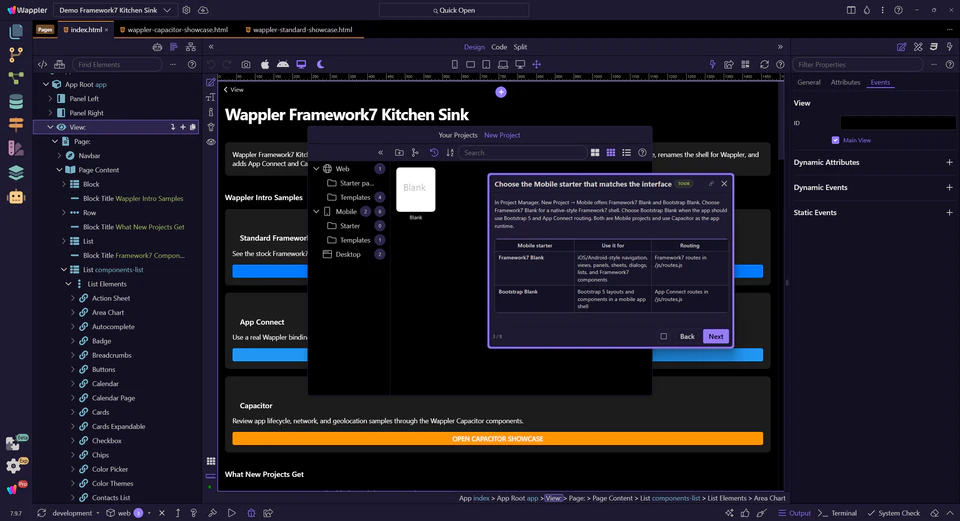
Task: Expand the Panel Right tree node
Action: [x=50, y=113]
